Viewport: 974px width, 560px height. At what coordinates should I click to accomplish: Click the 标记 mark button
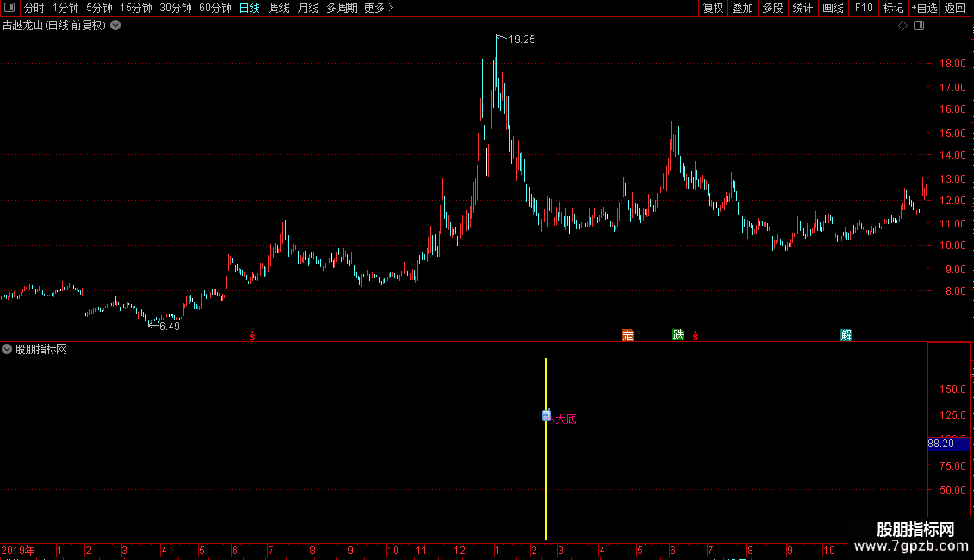(x=893, y=8)
